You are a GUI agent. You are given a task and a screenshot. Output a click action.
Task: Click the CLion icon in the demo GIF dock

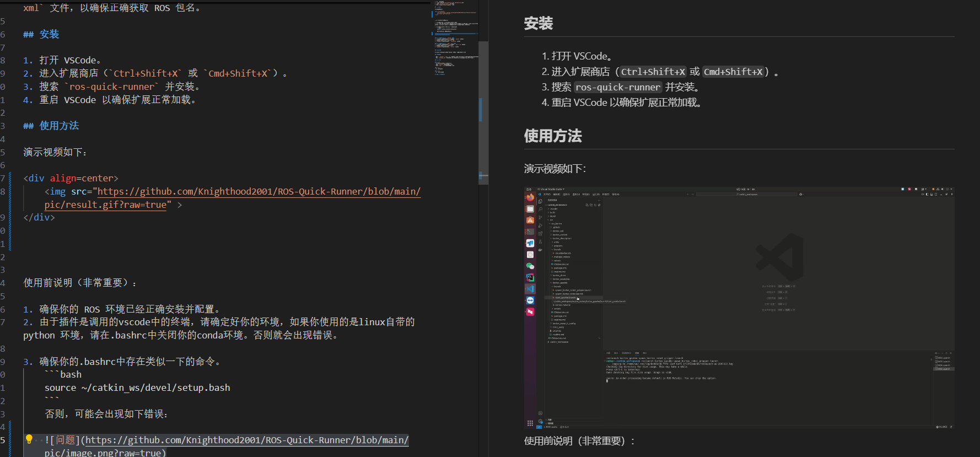(530, 277)
